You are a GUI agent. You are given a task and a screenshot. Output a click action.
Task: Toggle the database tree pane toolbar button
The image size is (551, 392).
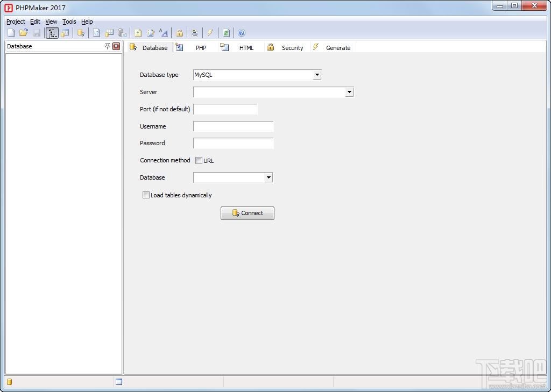tap(52, 33)
